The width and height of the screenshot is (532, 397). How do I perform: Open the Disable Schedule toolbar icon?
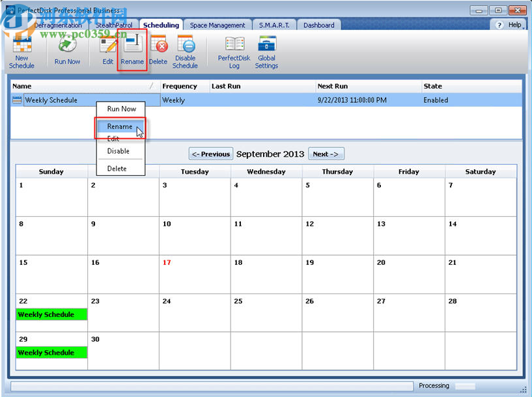[185, 52]
